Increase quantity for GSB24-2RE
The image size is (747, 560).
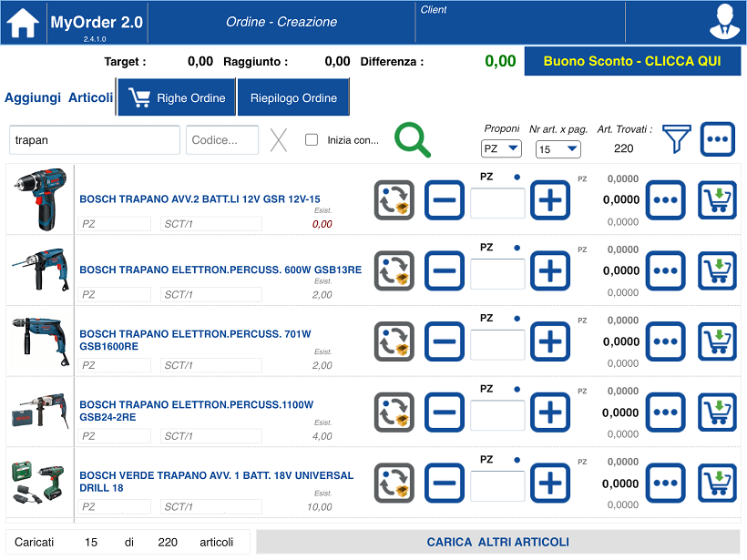pyautogui.click(x=550, y=412)
